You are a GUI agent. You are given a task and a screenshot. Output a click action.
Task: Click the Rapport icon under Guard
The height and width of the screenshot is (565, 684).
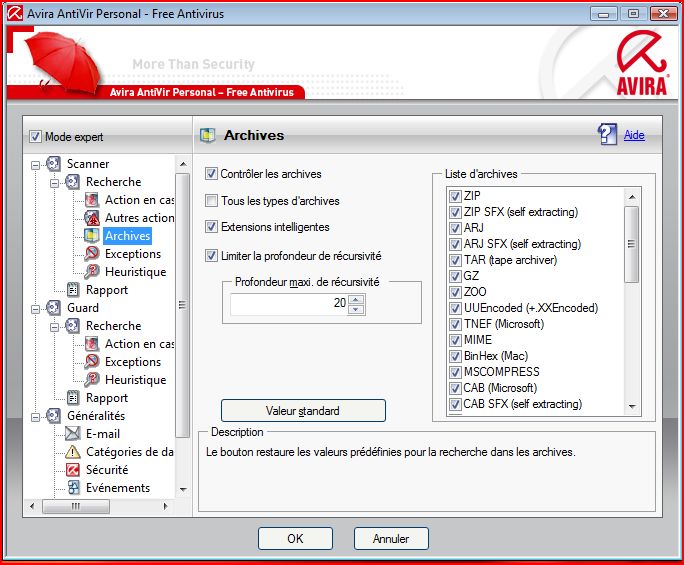pos(72,397)
